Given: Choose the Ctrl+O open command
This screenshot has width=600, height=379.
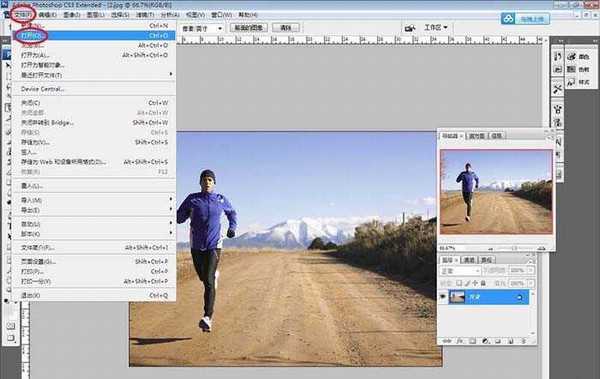Looking at the screenshot, I should tap(94, 36).
